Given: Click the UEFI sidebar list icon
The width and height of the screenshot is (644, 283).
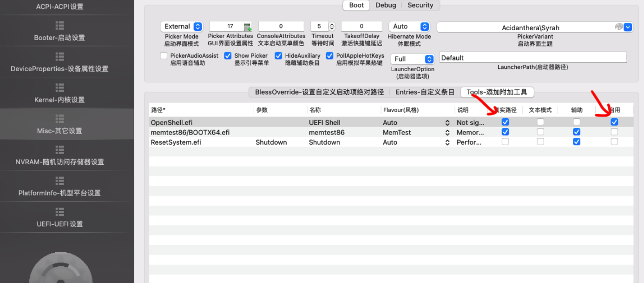Looking at the screenshot, I should click(x=59, y=211).
